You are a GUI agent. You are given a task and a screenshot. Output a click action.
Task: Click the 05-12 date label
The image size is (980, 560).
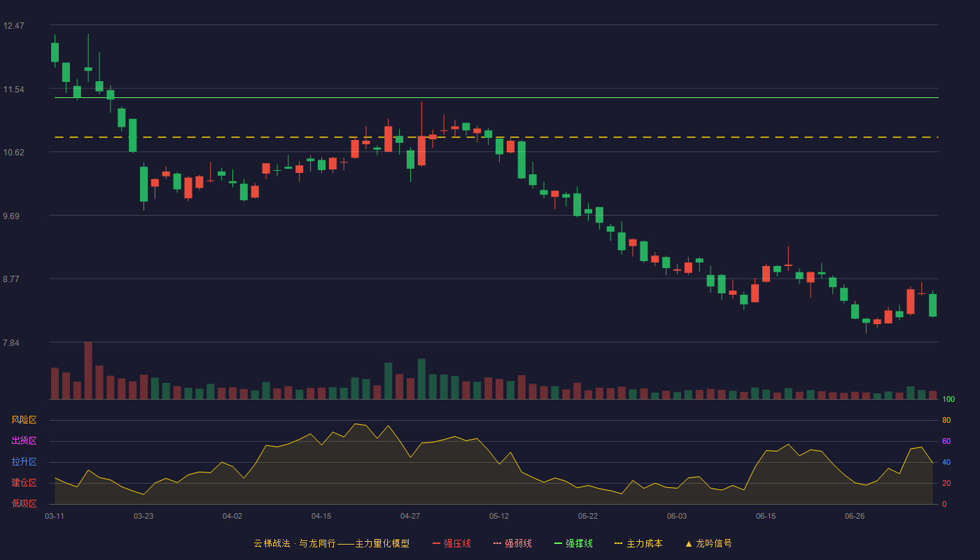499,516
